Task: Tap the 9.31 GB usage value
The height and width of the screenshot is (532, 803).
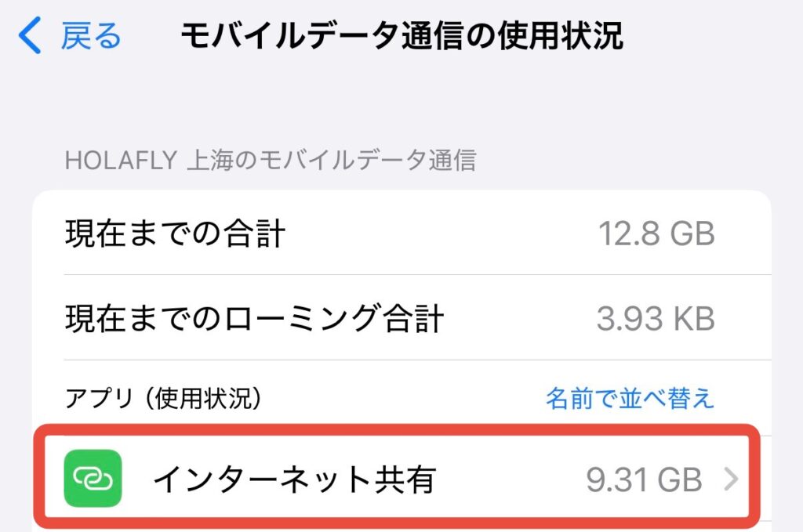Action: pyautogui.click(x=643, y=480)
